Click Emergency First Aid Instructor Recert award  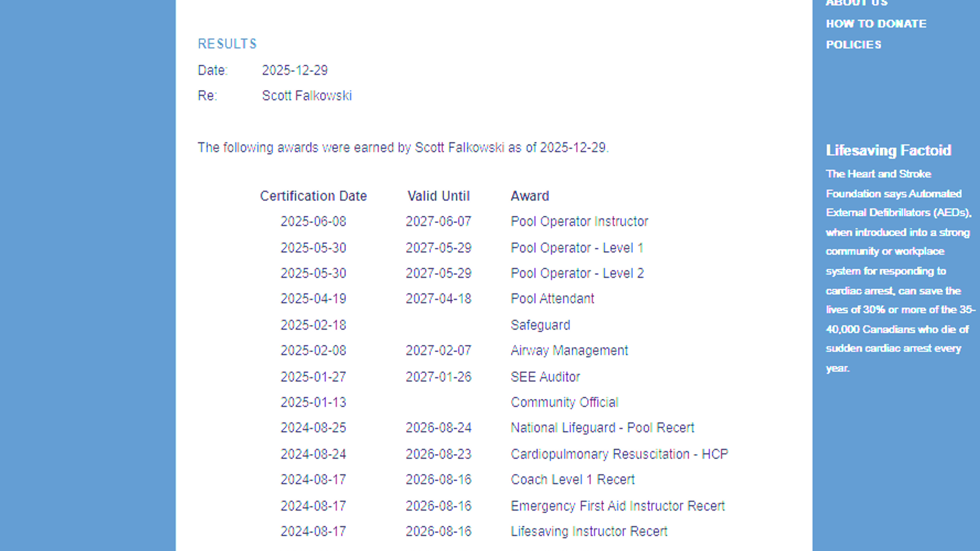coord(618,506)
